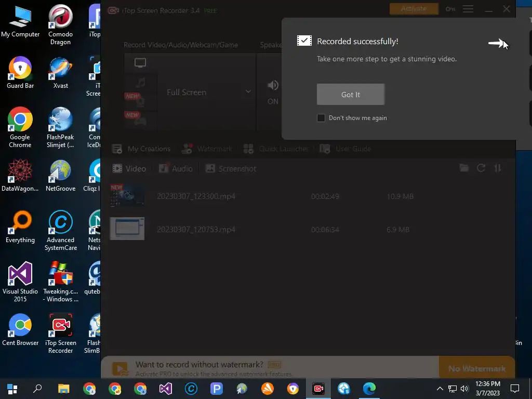Open My Creations section

(141, 149)
